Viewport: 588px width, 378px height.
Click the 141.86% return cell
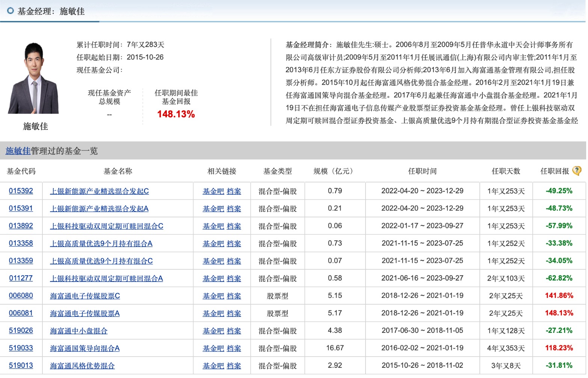pyautogui.click(x=559, y=296)
